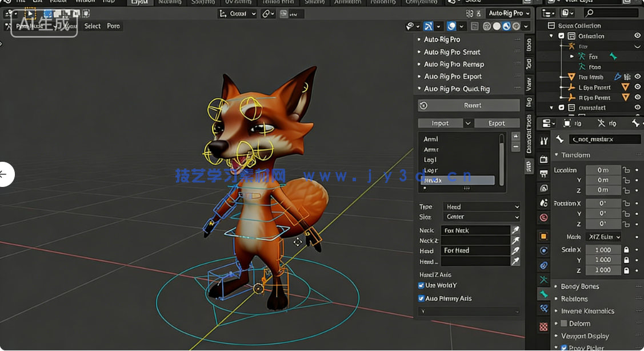Click the Export button below the Rename button
The image size is (644, 351).
coord(497,123)
